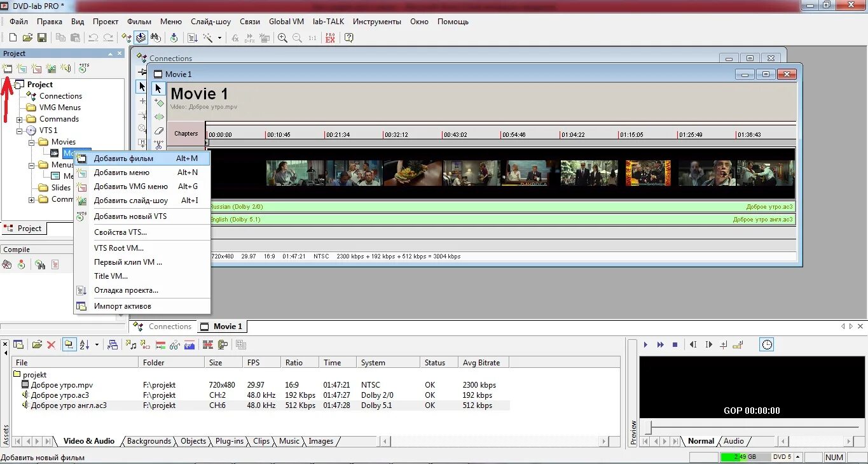Choose Импорт активов in context menu
This screenshot has height=464, width=868.
point(142,306)
